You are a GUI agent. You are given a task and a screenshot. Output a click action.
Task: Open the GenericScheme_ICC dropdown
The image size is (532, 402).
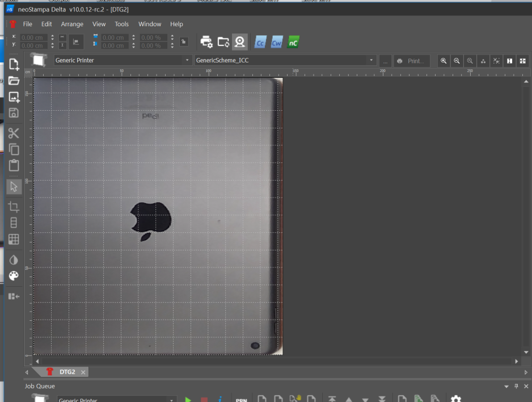click(x=371, y=60)
